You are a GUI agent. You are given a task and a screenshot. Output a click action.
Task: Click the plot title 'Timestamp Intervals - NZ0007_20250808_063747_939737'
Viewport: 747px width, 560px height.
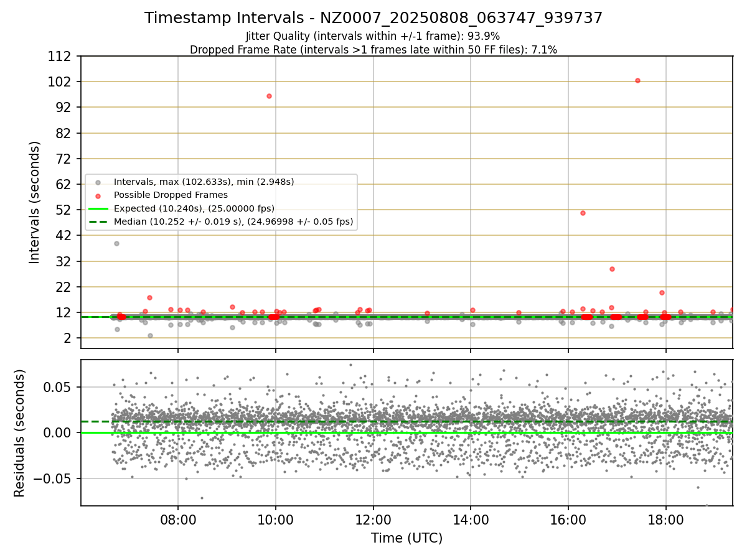point(374,18)
